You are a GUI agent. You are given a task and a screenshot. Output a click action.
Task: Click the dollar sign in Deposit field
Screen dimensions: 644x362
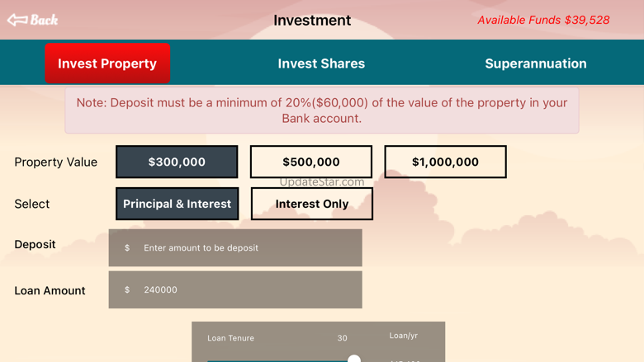(127, 247)
